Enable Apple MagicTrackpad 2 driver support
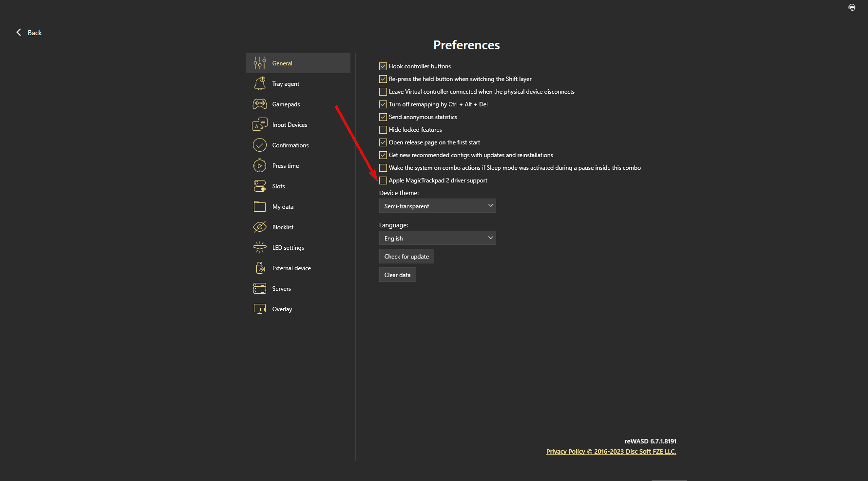The height and width of the screenshot is (481, 868). click(383, 180)
